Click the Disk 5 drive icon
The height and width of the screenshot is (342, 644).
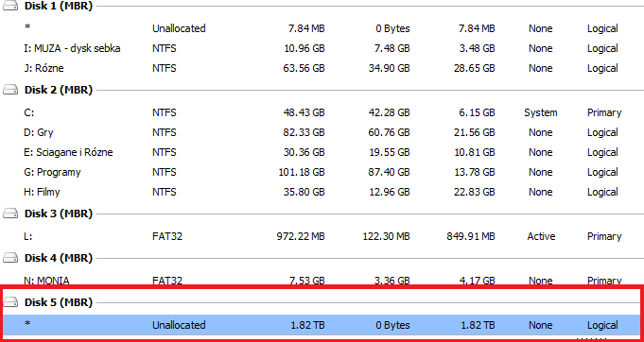pos(10,302)
